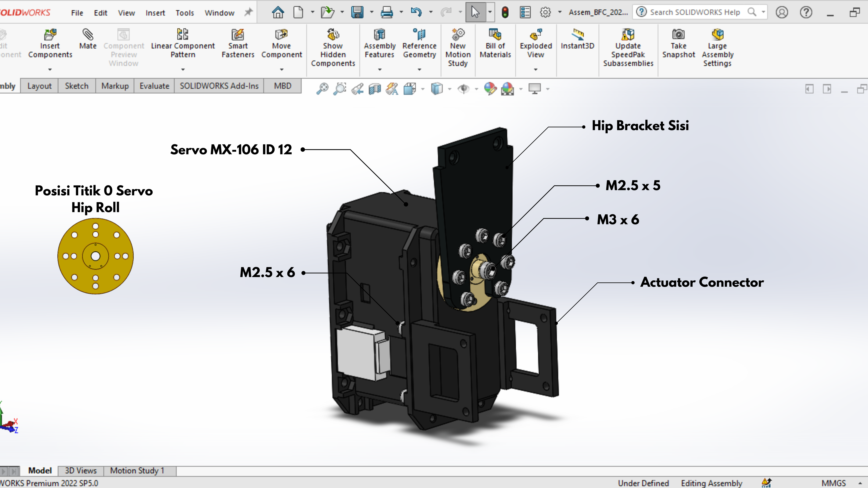Switch to the Evaluate tab
Viewport: 868px width, 488px height.
[154, 86]
